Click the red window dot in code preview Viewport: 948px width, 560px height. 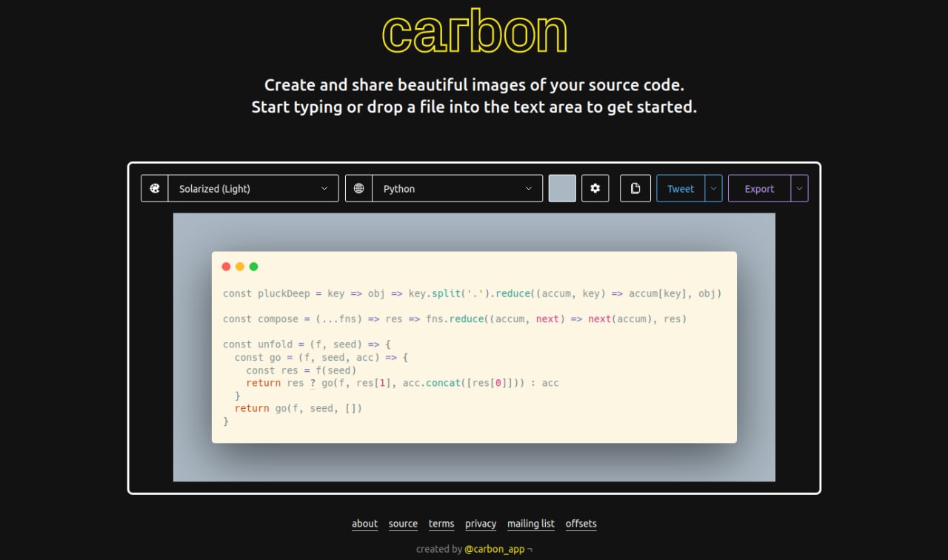[x=227, y=267]
